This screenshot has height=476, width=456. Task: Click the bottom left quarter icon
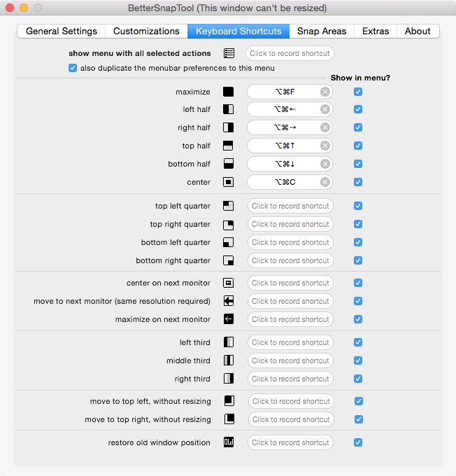pos(228,242)
